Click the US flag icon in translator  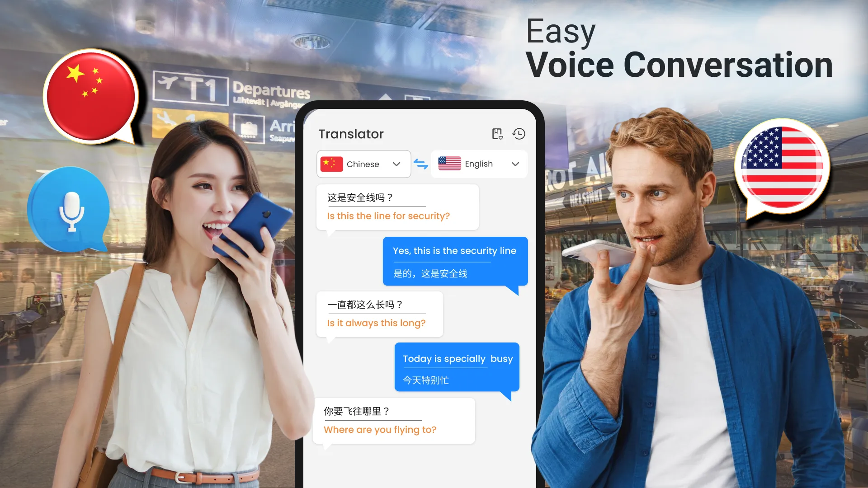[x=449, y=164]
